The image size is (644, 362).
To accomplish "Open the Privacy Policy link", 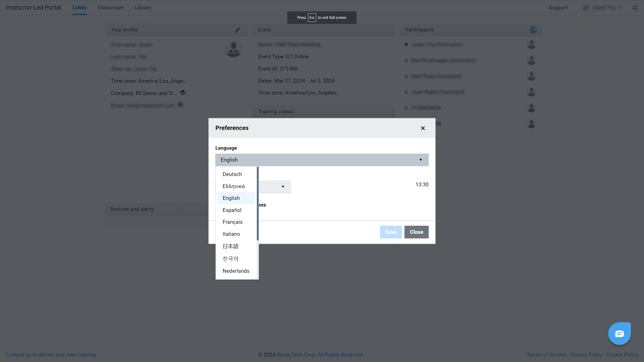I will click(x=586, y=355).
